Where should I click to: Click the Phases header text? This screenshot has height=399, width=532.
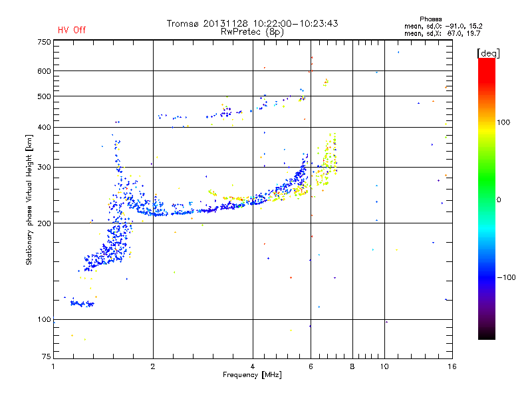(x=430, y=19)
